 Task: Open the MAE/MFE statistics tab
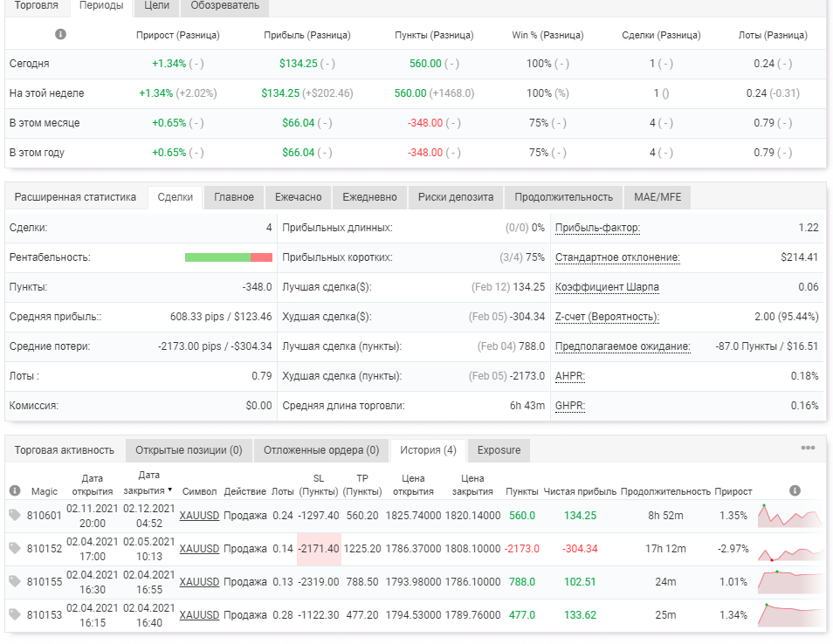point(657,197)
